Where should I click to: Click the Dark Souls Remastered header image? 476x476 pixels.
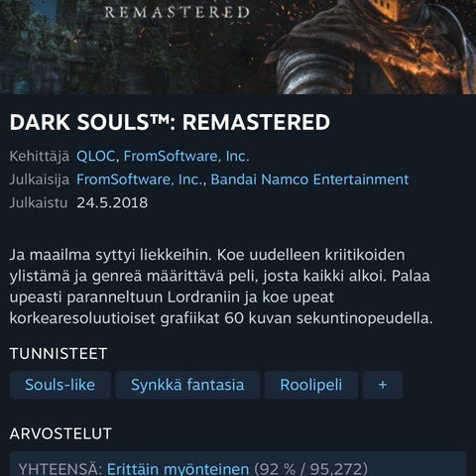238,47
